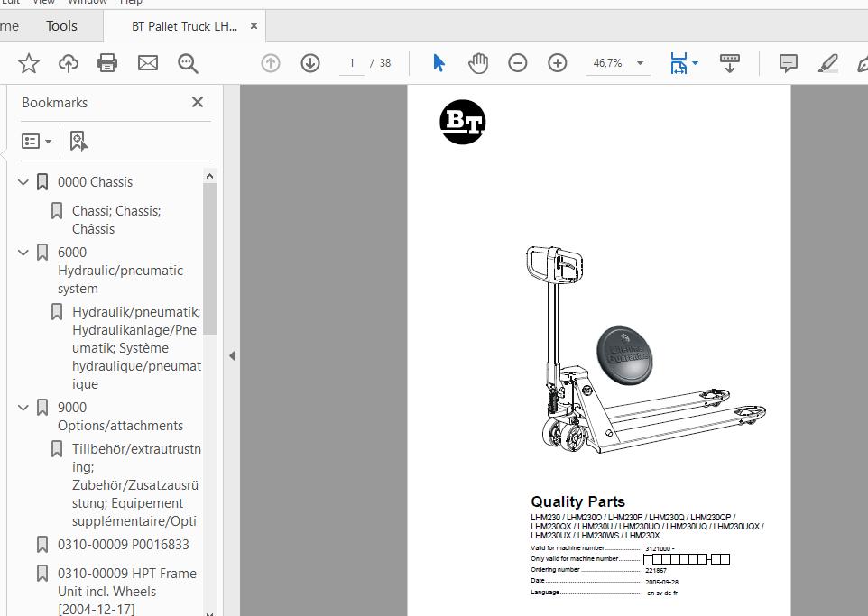Open the find text search tool
Screen dimensions: 868x616
coord(188,63)
